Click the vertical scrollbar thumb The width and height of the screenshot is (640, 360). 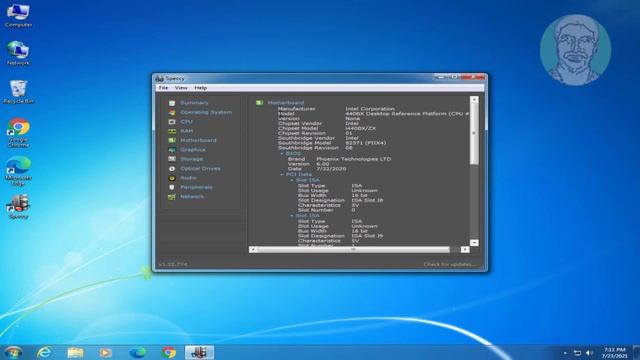point(474,133)
